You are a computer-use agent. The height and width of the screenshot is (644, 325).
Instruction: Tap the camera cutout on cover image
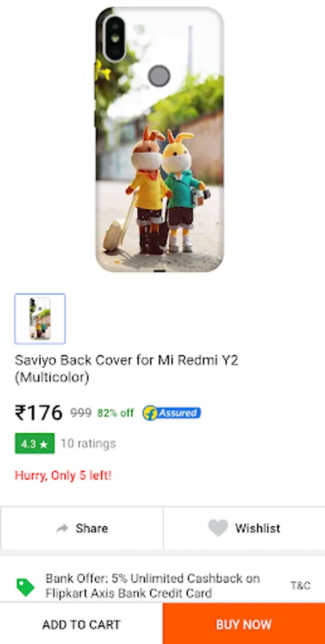[115, 38]
